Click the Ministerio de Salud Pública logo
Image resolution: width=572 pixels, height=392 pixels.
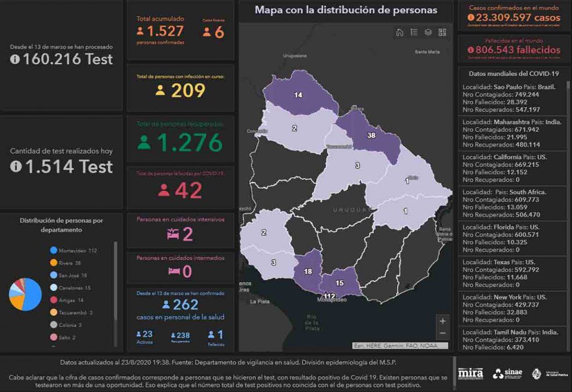click(x=544, y=373)
